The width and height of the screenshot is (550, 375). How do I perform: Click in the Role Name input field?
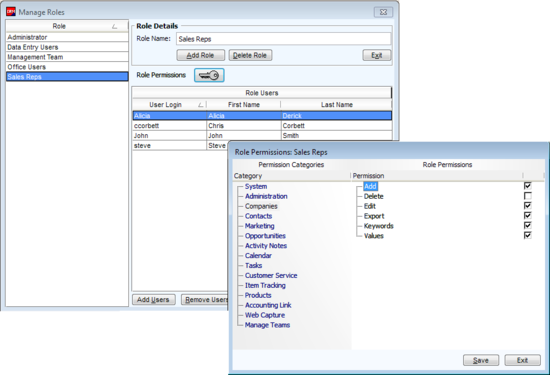283,39
